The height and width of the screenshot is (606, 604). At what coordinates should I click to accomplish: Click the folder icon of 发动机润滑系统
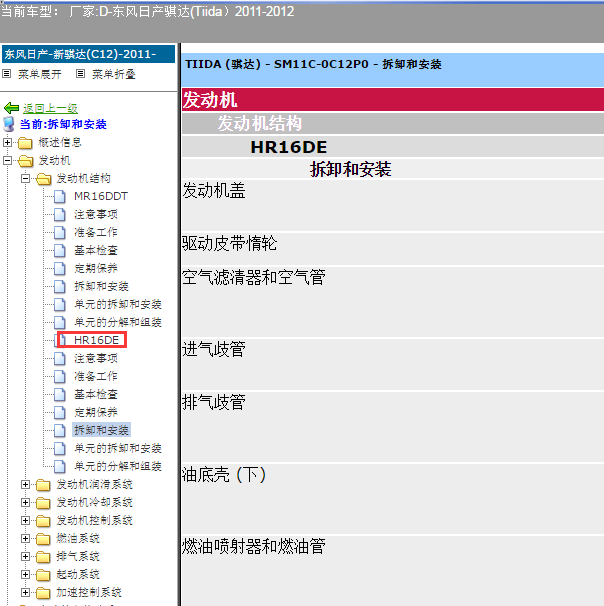pyautogui.click(x=43, y=485)
